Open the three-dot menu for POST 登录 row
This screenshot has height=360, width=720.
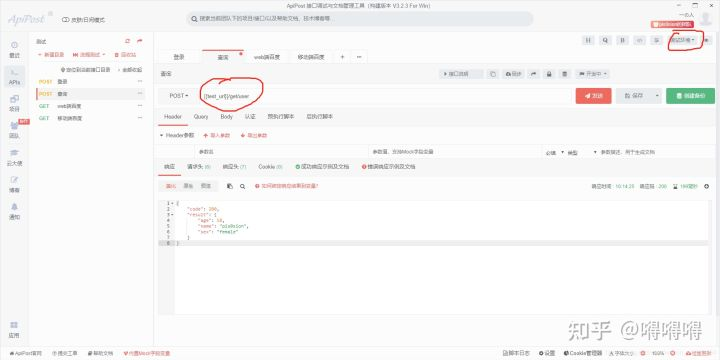140,81
